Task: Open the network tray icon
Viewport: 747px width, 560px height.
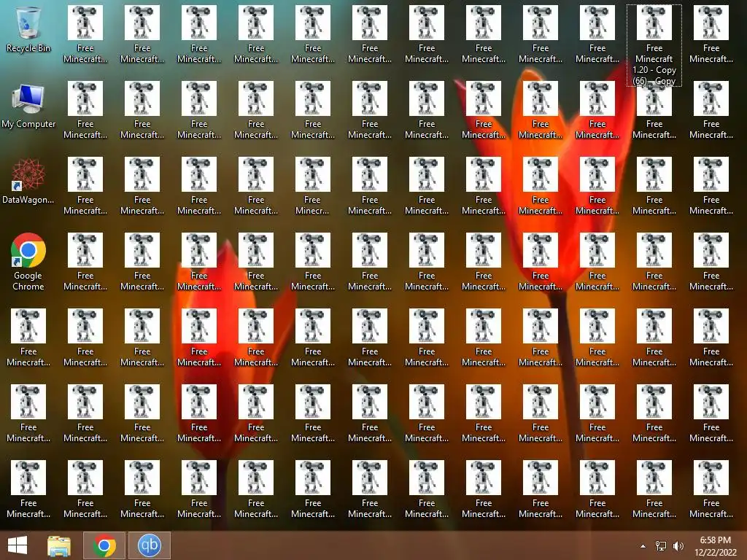Action: pyautogui.click(x=661, y=546)
